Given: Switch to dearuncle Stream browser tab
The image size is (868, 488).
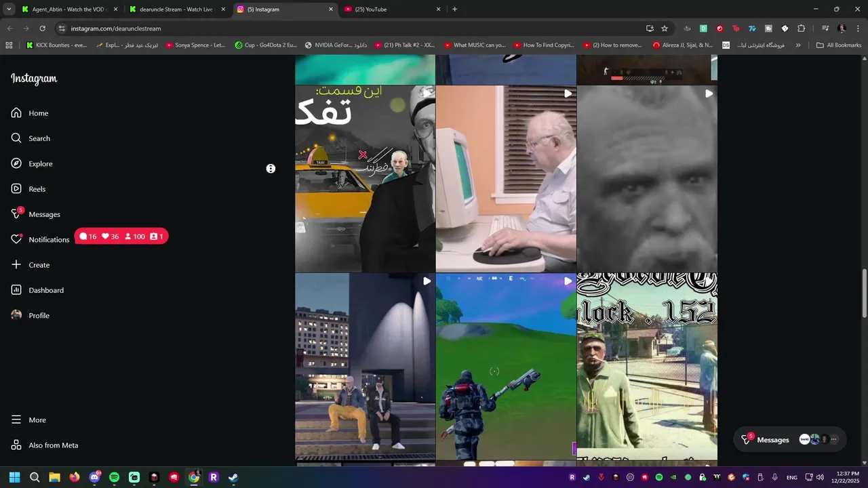Looking at the screenshot, I should pos(176,9).
